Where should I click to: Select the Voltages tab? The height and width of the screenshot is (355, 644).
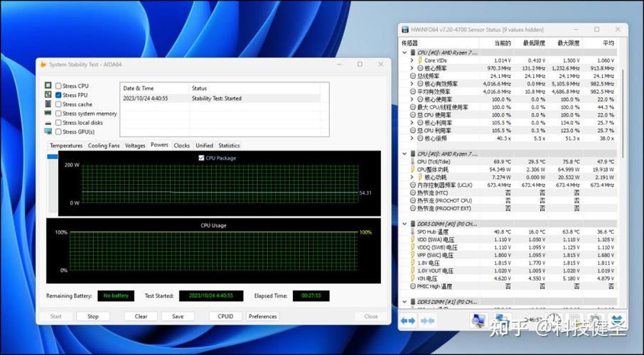pyautogui.click(x=135, y=146)
